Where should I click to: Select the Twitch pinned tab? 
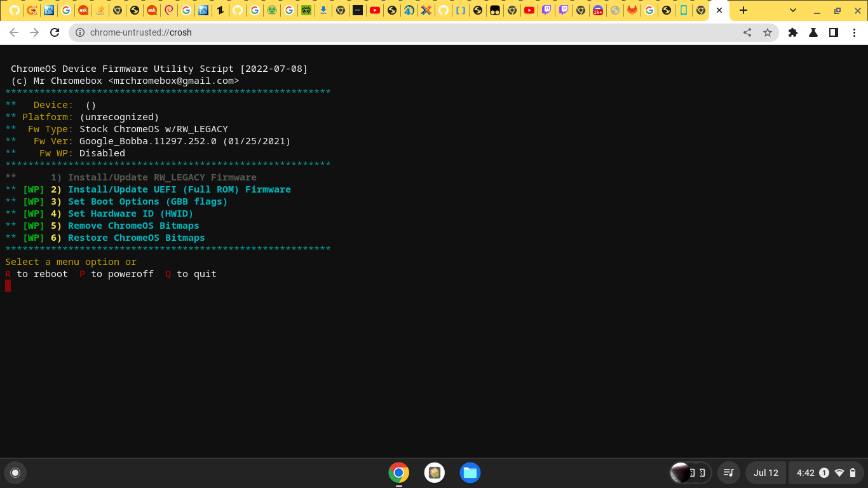pos(546,10)
